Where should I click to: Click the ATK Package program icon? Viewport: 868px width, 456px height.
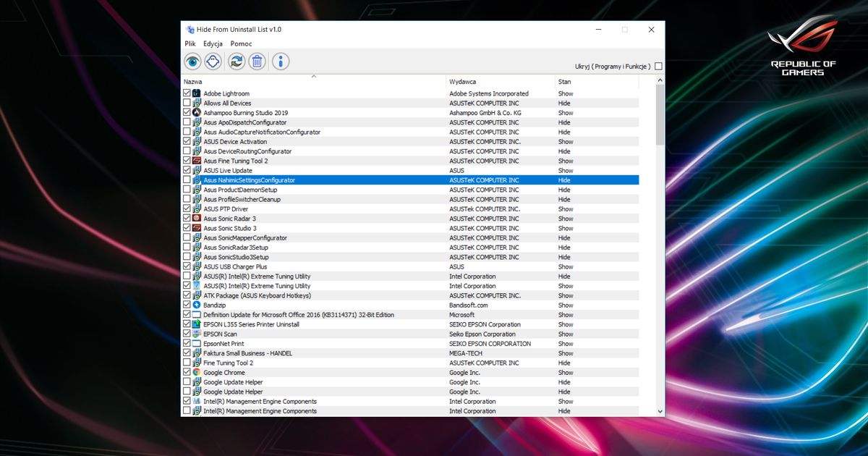click(197, 295)
